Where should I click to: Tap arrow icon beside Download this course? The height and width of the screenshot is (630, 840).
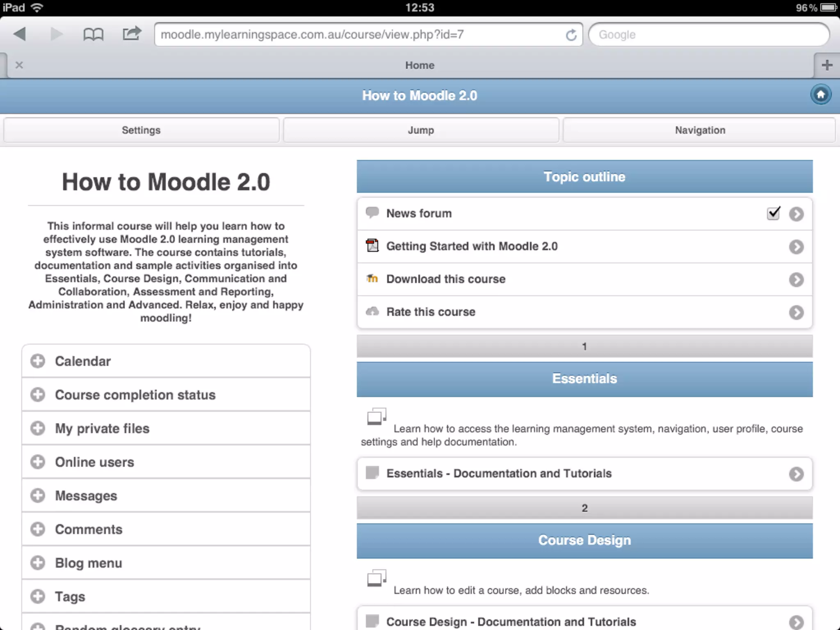(796, 280)
